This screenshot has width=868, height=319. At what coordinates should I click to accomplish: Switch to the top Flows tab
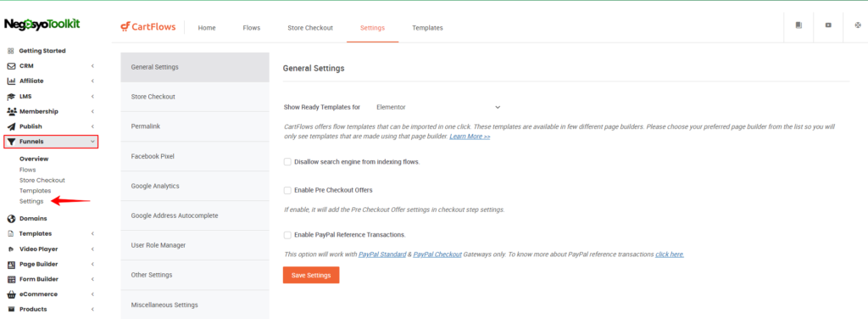(251, 28)
